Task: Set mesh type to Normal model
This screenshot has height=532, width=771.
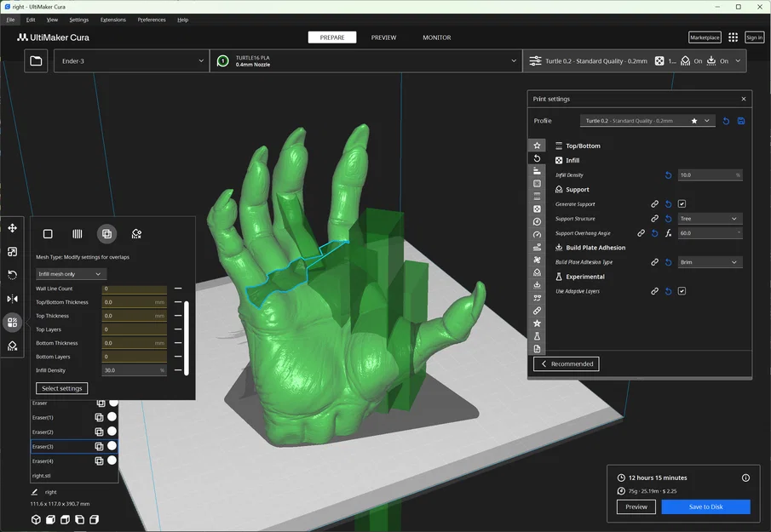Action: pyautogui.click(x=48, y=234)
